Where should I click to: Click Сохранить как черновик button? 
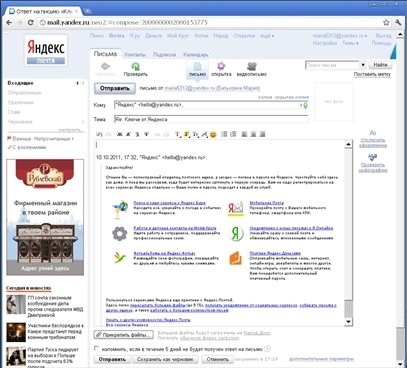click(165, 359)
